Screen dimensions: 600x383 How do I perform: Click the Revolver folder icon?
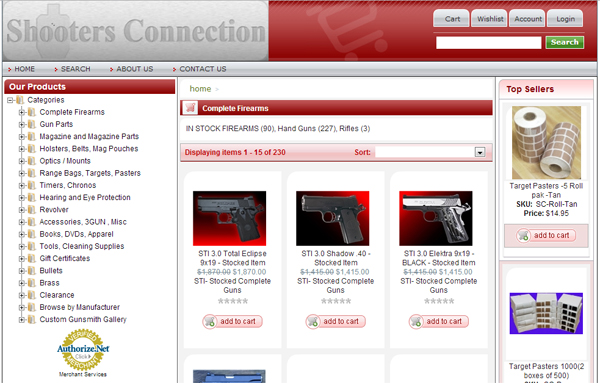tap(32, 210)
